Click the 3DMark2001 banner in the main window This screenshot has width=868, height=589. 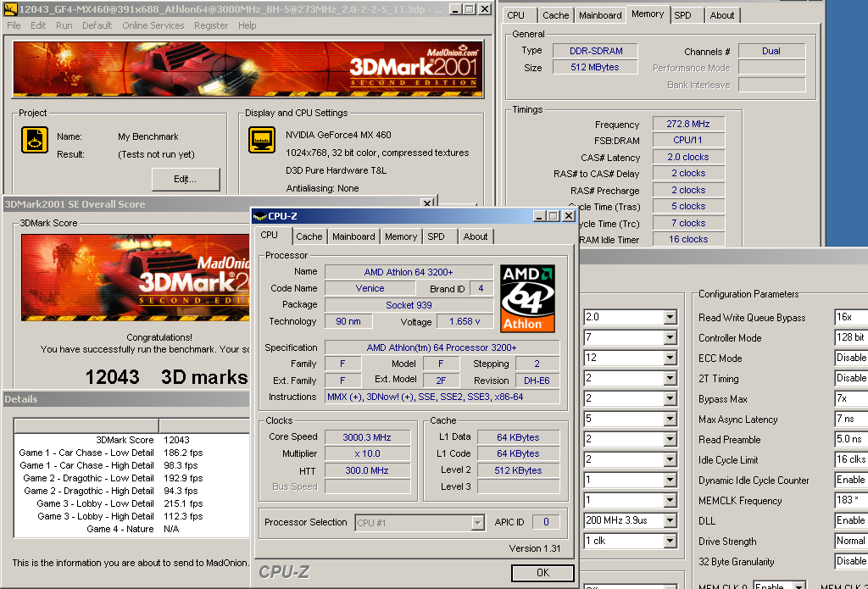pyautogui.click(x=248, y=69)
